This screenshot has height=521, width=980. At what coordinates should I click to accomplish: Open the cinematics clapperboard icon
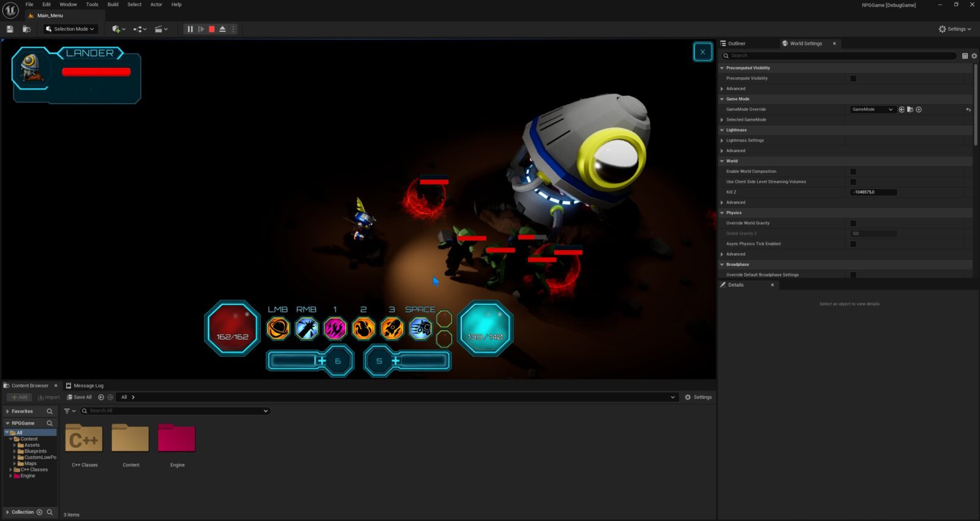(160, 29)
